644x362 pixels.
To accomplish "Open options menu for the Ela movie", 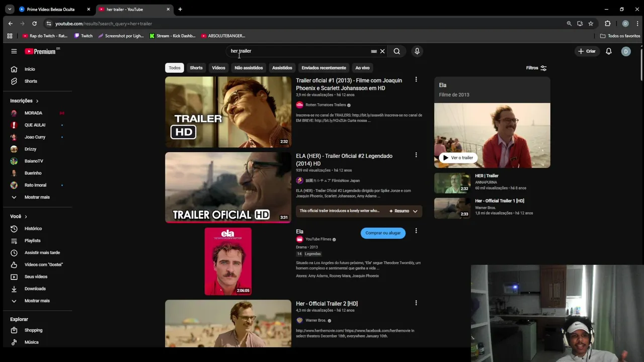I will (x=416, y=231).
